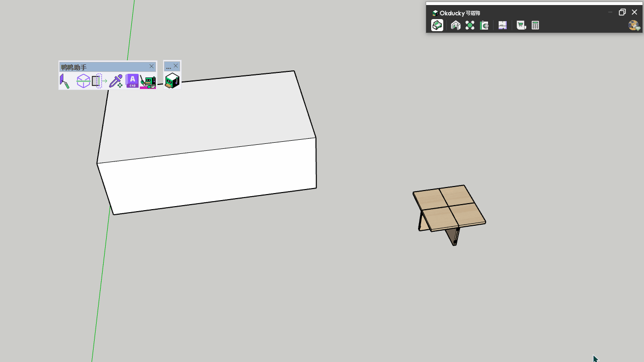Select the purple trowel tool icon
Image resolution: width=644 pixels, height=362 pixels.
click(64, 81)
